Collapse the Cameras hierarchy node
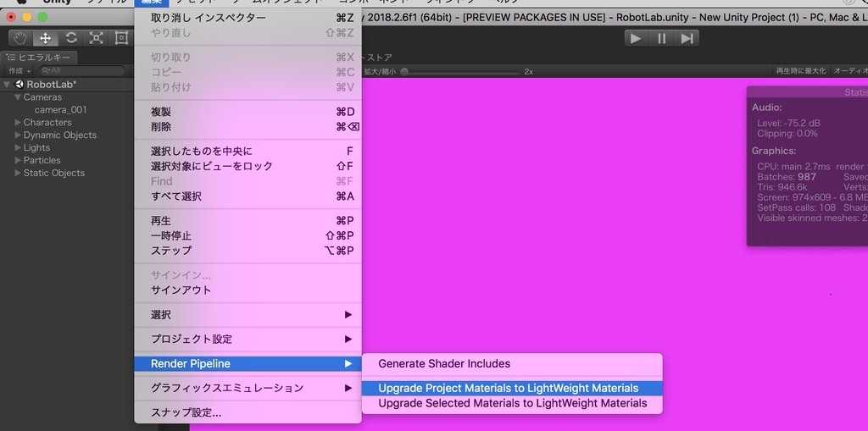 pyautogui.click(x=18, y=97)
